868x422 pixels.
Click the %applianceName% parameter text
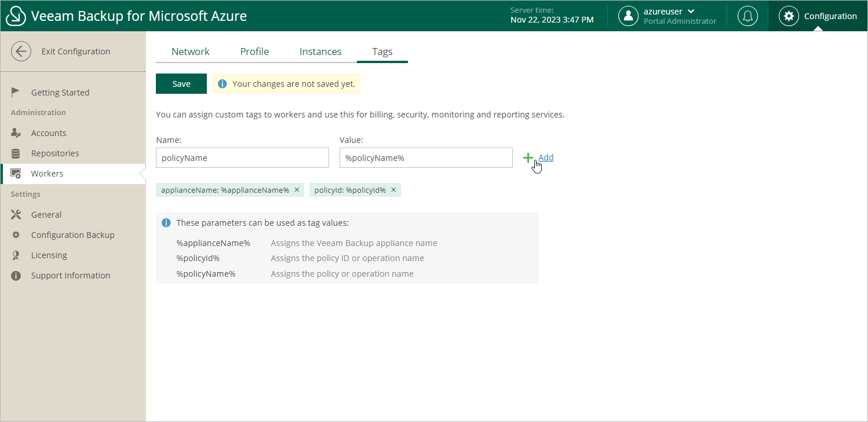point(213,243)
